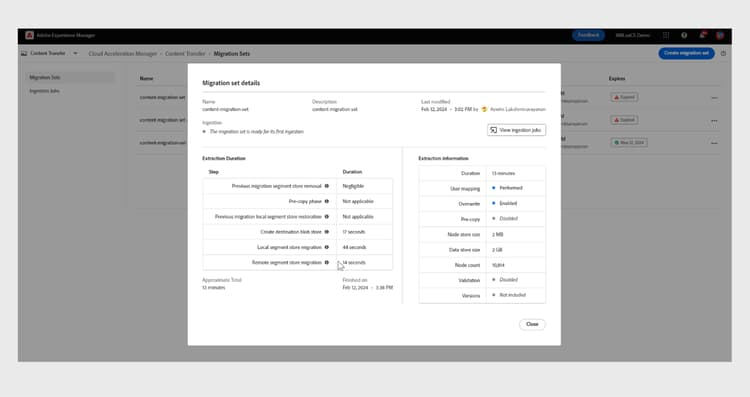Click Validation Disabled status
The image size is (750, 397).
(x=505, y=280)
